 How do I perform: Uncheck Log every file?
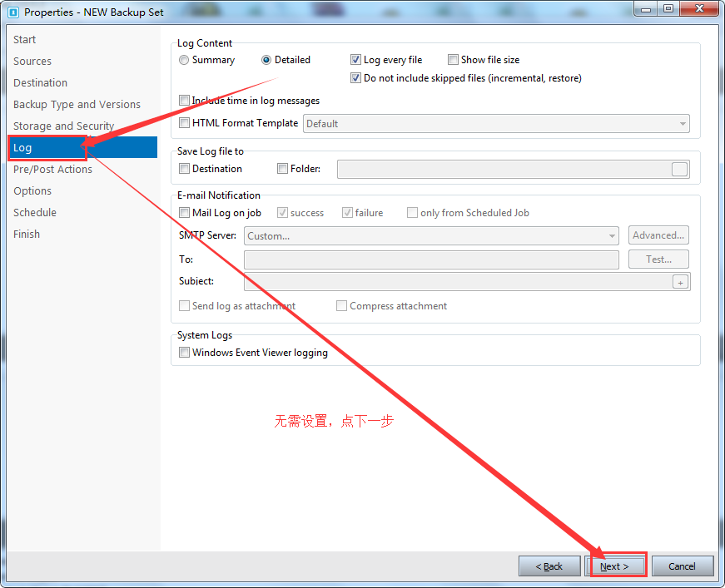(x=356, y=60)
